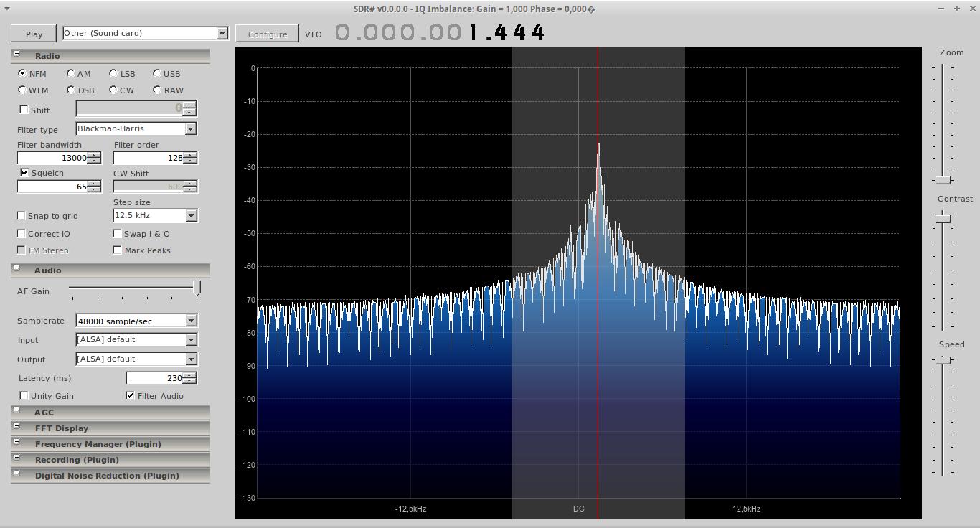Open the source device dropdown showing Other (Sound card)
980x528 pixels.
click(x=145, y=33)
